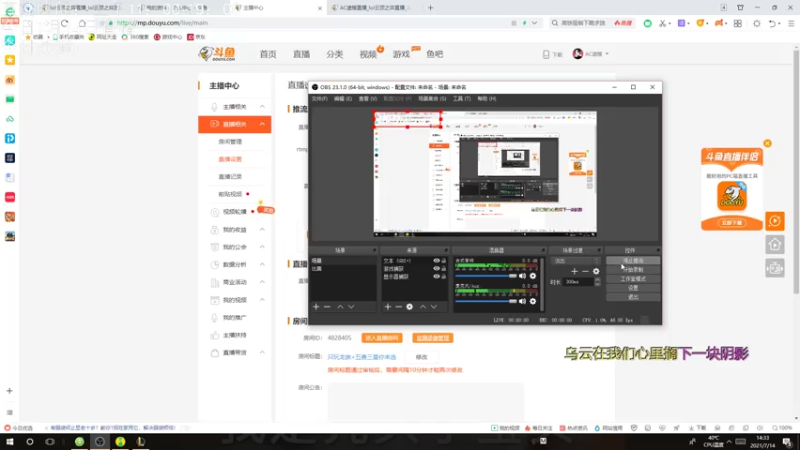
Task: Expand the 数据分析 sidebar section
Action: 262,264
